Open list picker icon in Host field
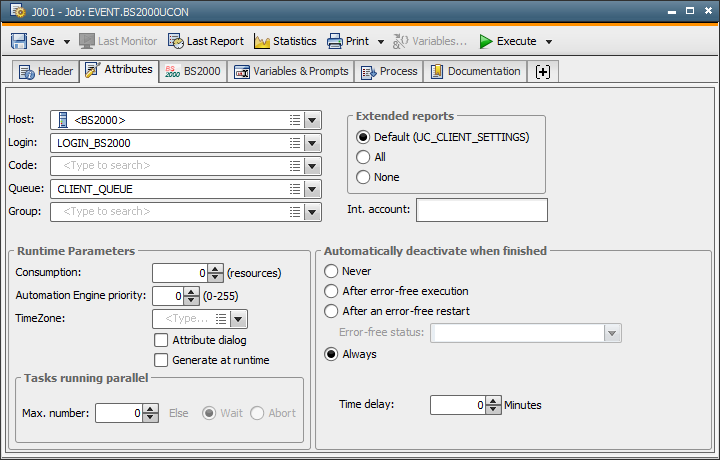720x460 pixels. pyautogui.click(x=295, y=120)
